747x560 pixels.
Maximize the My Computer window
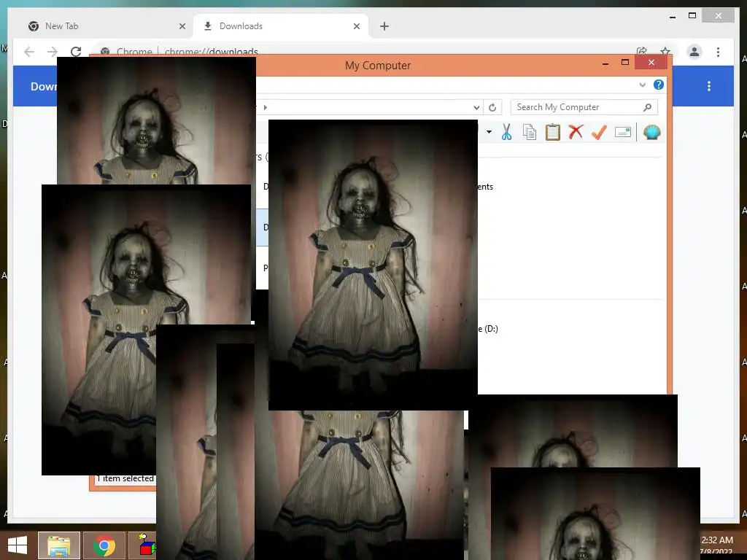pos(625,63)
